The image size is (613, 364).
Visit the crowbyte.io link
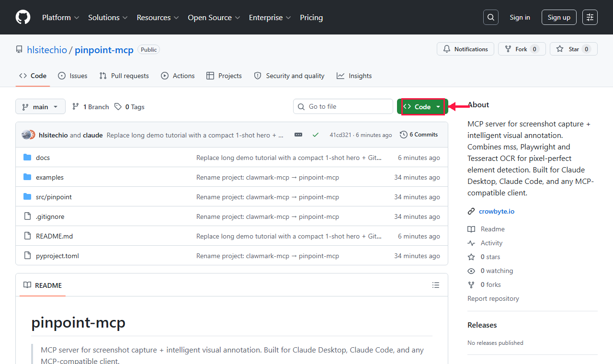497,211
